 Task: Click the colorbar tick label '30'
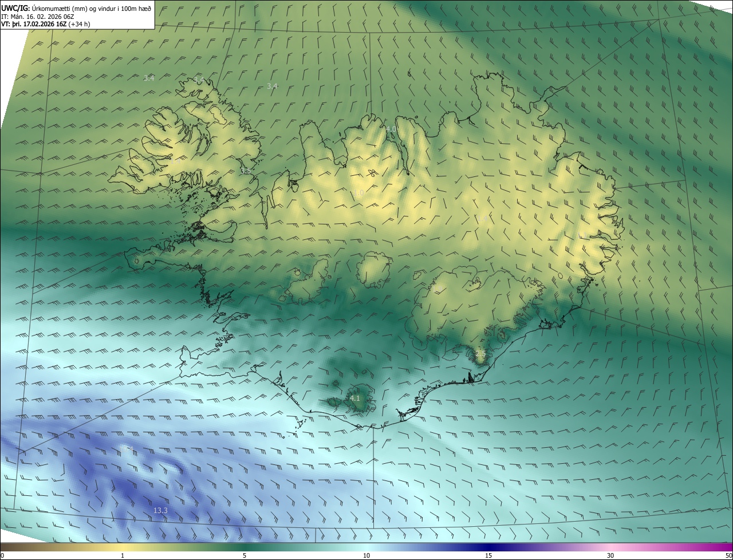[610, 555]
